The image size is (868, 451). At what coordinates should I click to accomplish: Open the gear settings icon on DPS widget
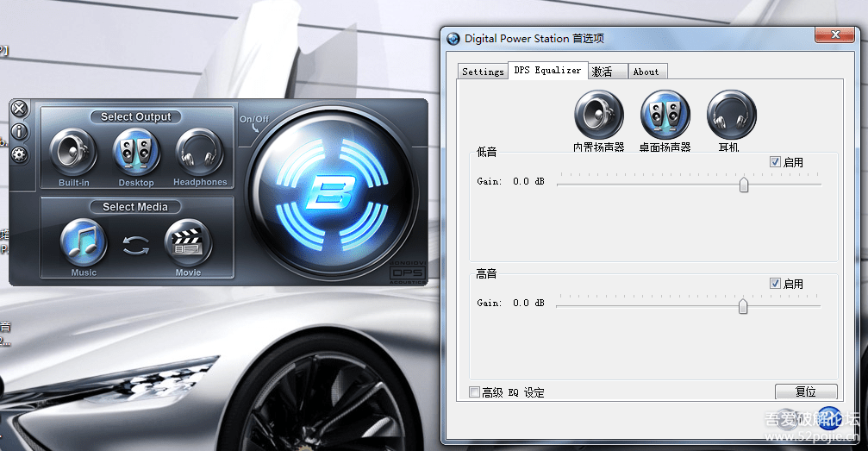[19, 154]
